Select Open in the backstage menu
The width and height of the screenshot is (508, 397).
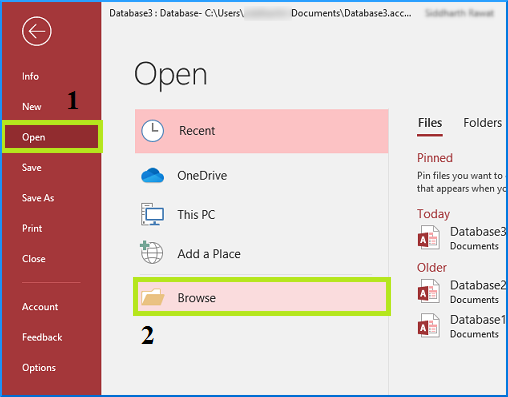[x=52, y=137]
